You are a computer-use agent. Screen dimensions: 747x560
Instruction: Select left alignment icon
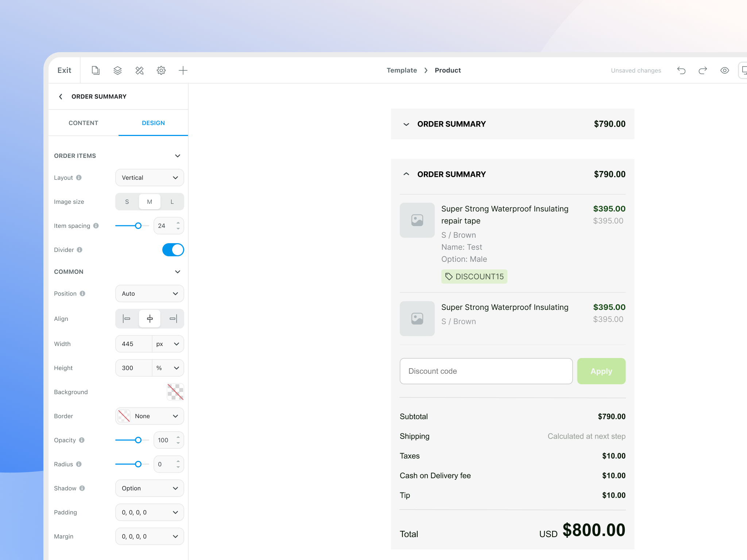[x=127, y=319]
